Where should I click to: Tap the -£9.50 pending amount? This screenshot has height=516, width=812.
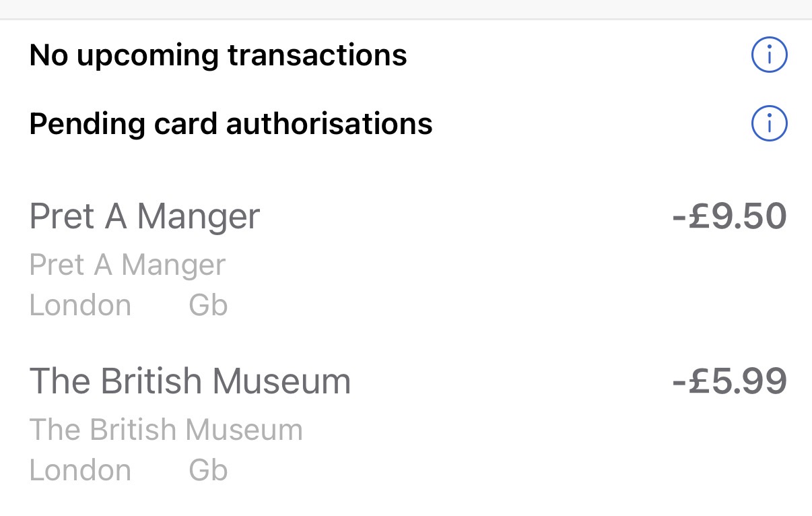click(x=729, y=217)
